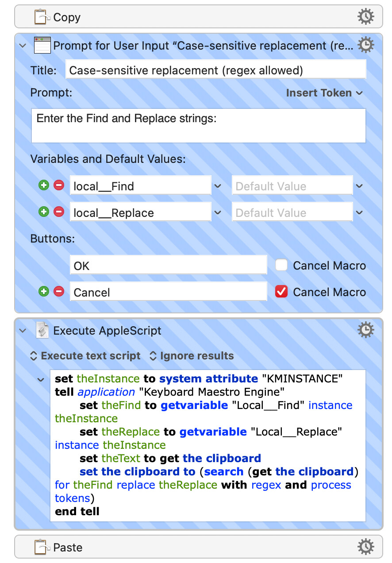Remove the Cancel button row
The image size is (392, 563).
59,291
